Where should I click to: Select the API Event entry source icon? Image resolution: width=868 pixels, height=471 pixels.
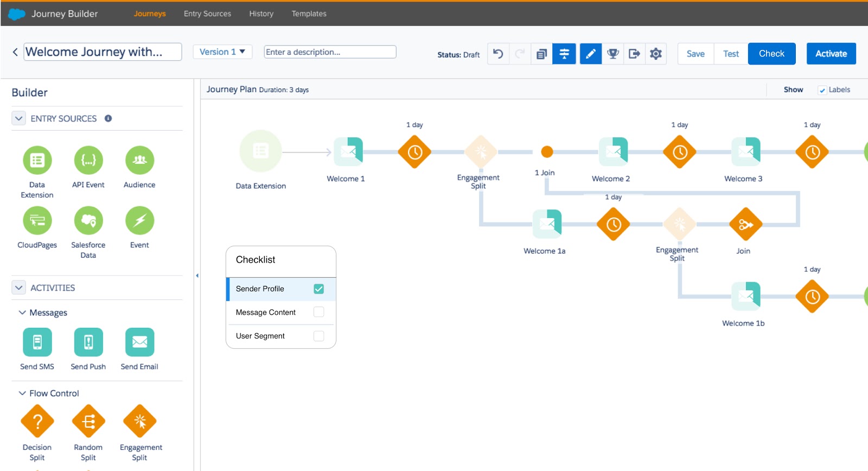[x=88, y=160]
